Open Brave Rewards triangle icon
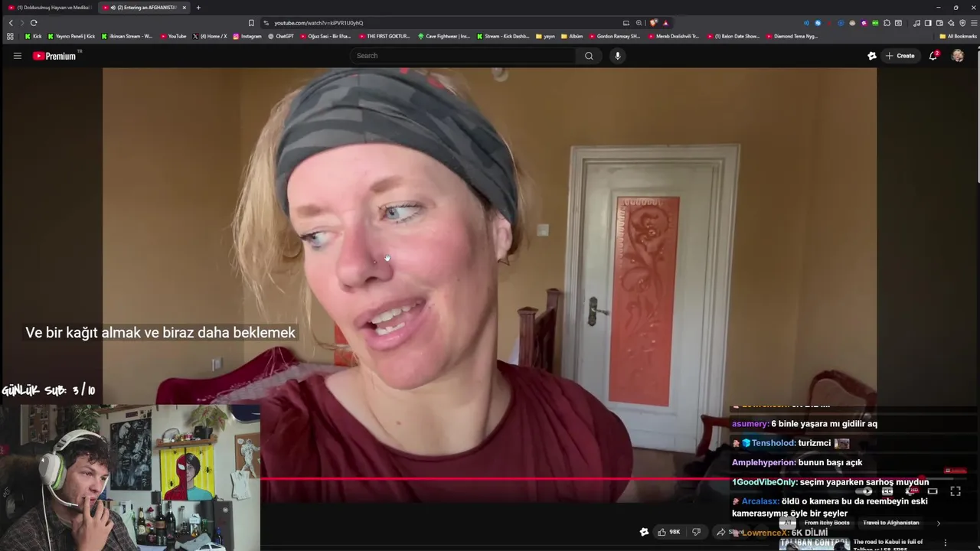The height and width of the screenshot is (551, 980). [665, 23]
